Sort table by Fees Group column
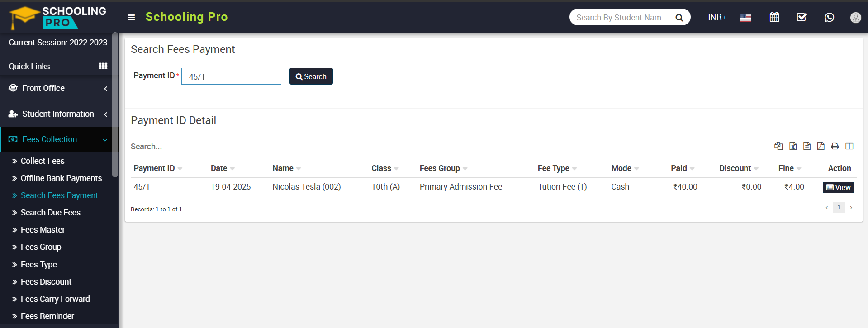This screenshot has width=868, height=328. pyautogui.click(x=443, y=168)
